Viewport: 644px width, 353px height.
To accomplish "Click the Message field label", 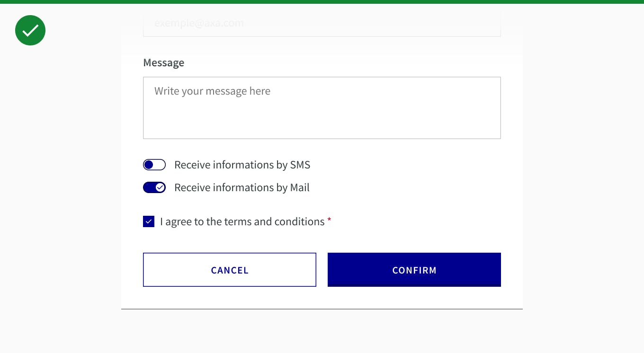I will [x=163, y=63].
